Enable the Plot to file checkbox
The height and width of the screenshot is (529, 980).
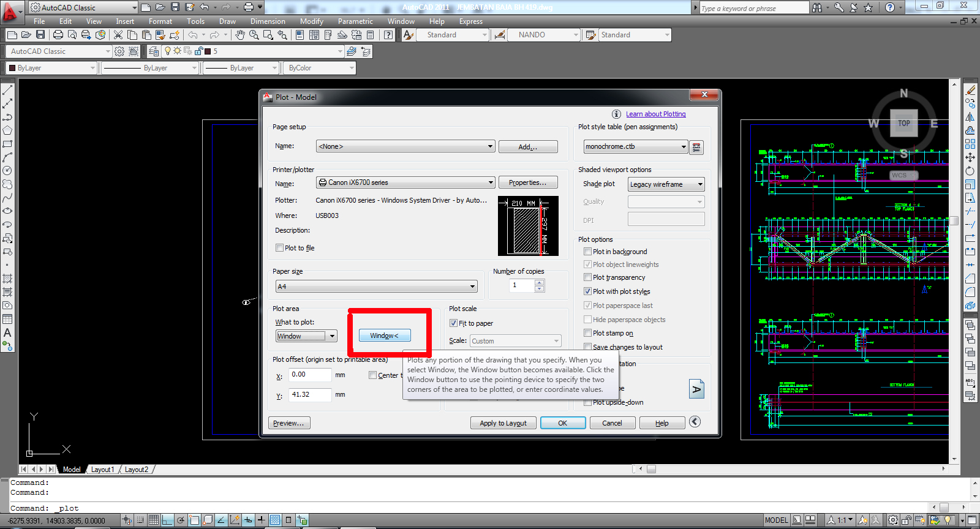(x=279, y=248)
